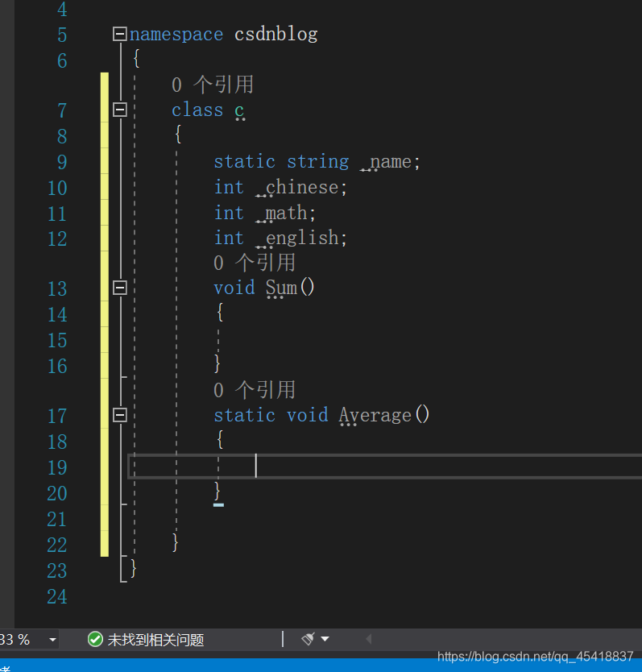Open the zoom level dropdown
This screenshot has width=642, height=672.
click(x=52, y=640)
